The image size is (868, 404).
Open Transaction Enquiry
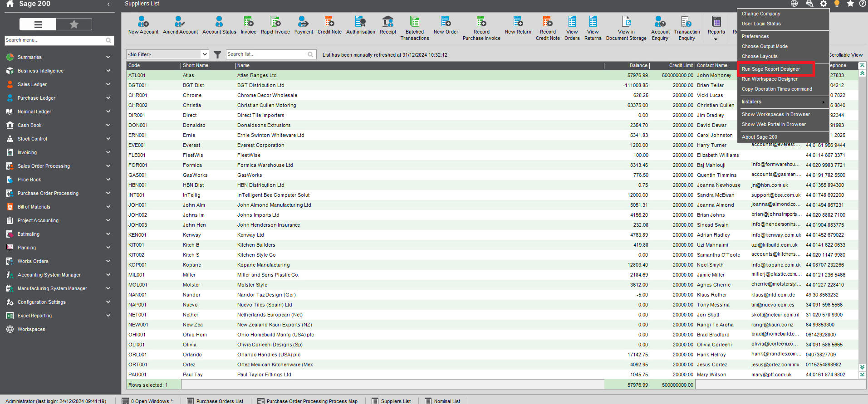[x=687, y=28]
